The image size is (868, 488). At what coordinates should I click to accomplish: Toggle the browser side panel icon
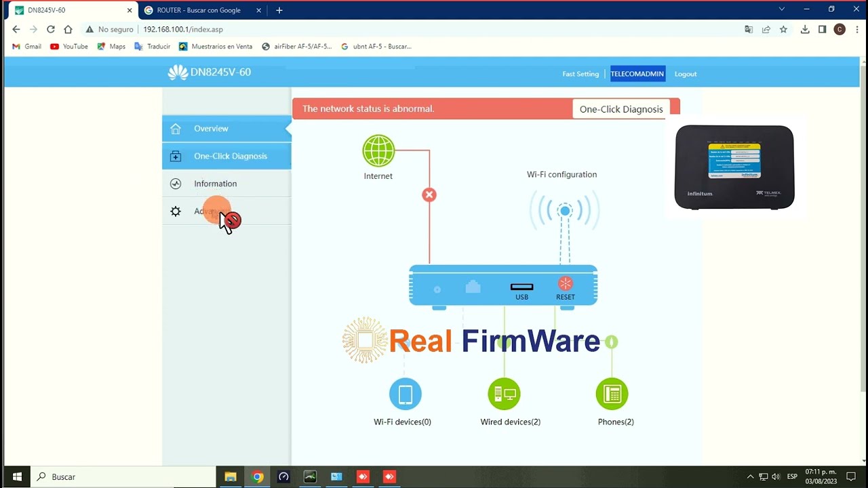822,29
